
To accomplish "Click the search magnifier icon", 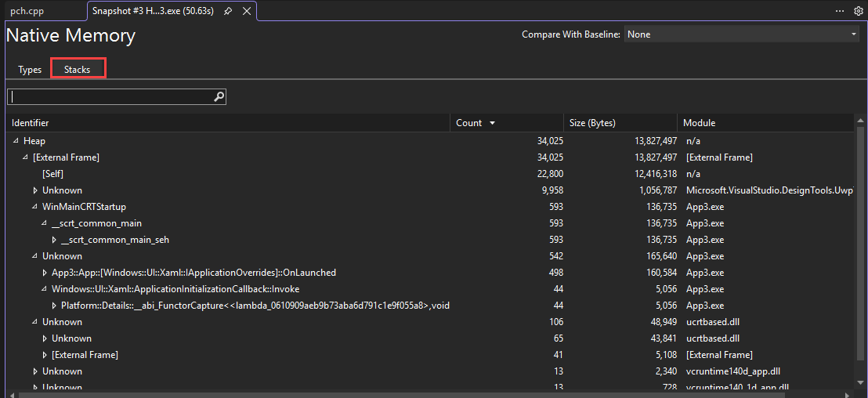I will point(219,96).
